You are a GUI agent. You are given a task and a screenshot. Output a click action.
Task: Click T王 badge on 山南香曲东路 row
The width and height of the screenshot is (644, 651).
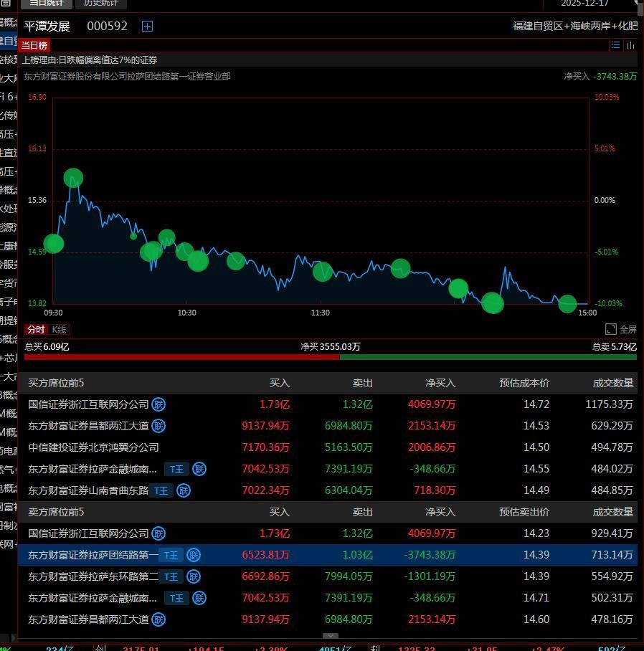pyautogui.click(x=161, y=490)
